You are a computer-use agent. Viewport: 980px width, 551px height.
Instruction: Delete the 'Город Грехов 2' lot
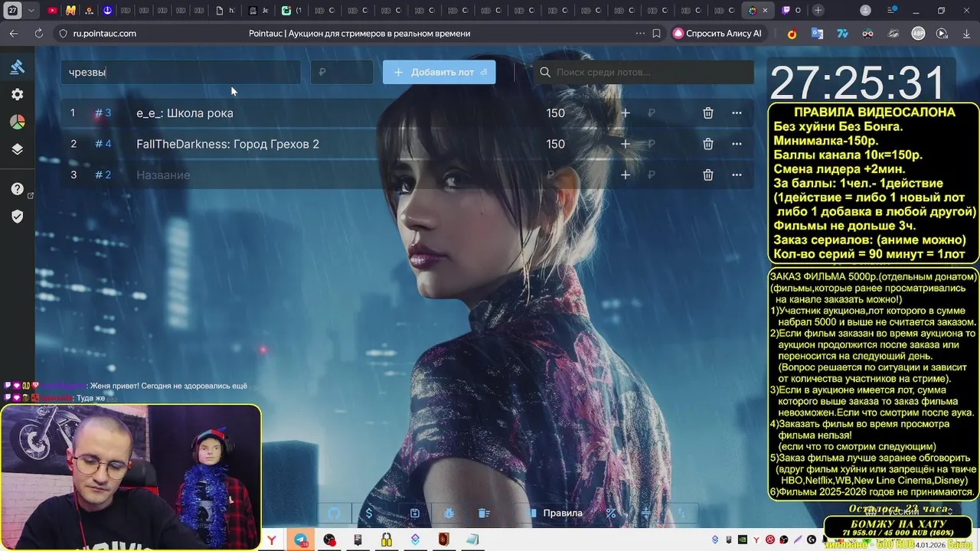click(708, 144)
